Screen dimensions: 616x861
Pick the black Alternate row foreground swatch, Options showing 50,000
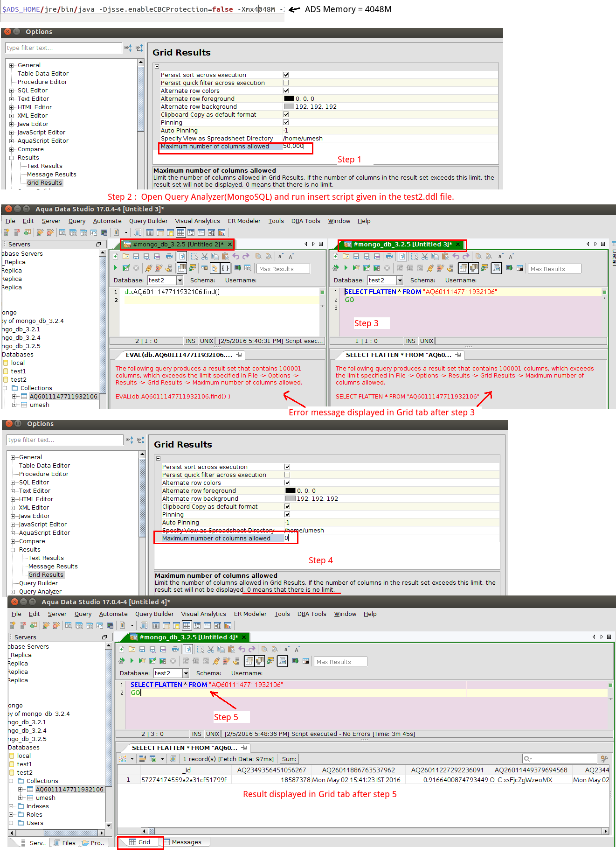point(289,98)
